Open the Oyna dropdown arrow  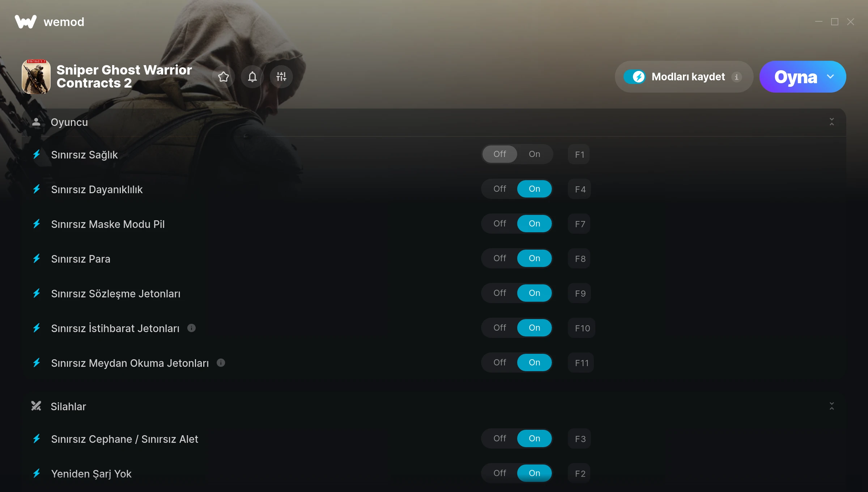pyautogui.click(x=830, y=77)
